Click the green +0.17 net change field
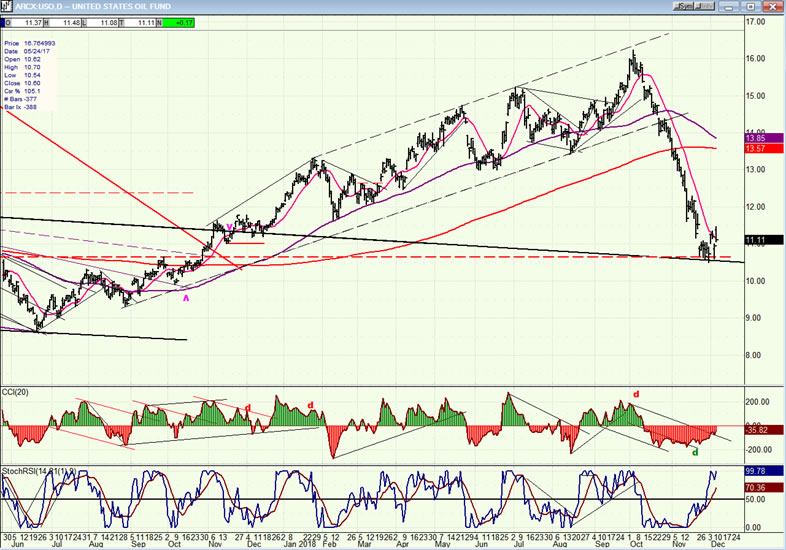The image size is (786, 550). point(179,23)
